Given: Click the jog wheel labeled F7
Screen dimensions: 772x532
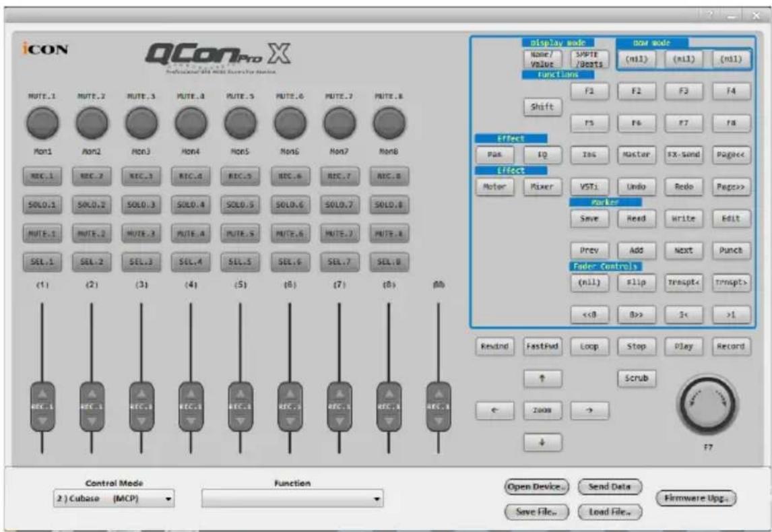Looking at the screenshot, I should tap(707, 405).
